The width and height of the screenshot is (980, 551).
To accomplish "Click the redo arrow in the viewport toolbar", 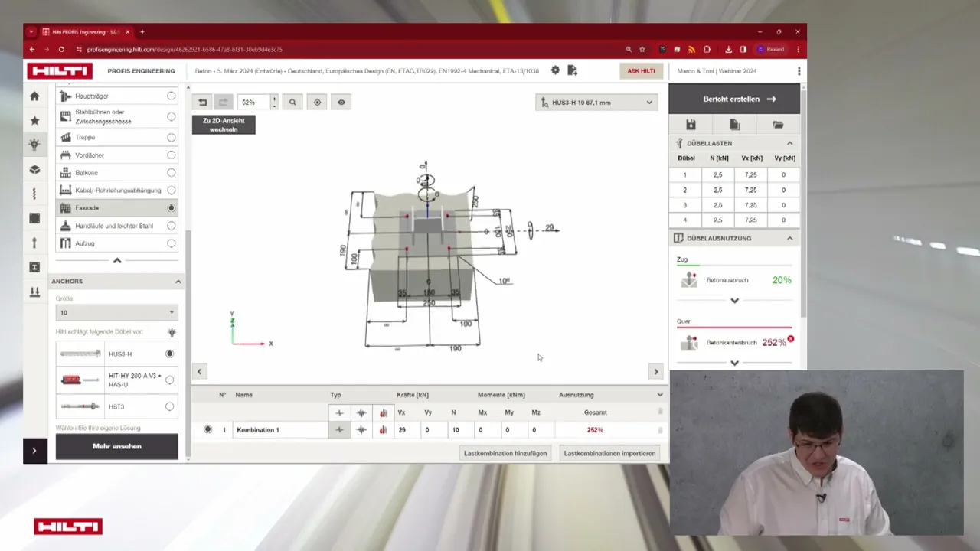I will pyautogui.click(x=223, y=102).
